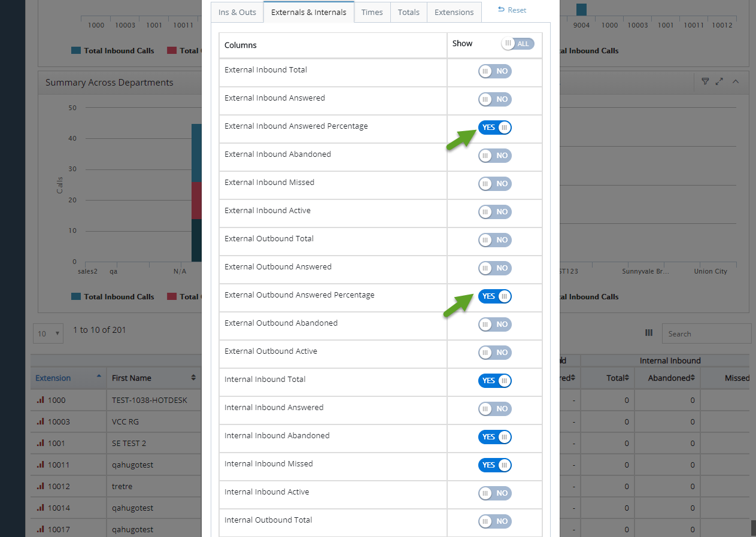The width and height of the screenshot is (756, 537).
Task: Switch to the Extensions tab
Action: point(454,12)
